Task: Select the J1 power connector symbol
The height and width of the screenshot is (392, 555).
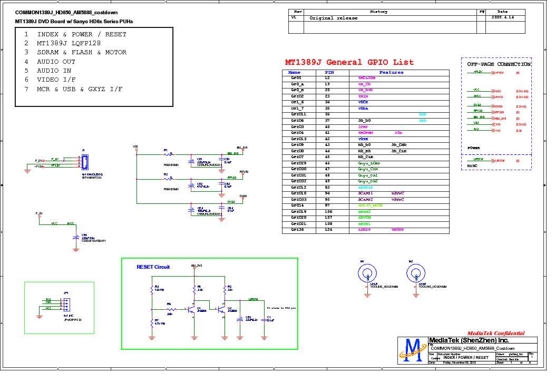Action: point(85,162)
